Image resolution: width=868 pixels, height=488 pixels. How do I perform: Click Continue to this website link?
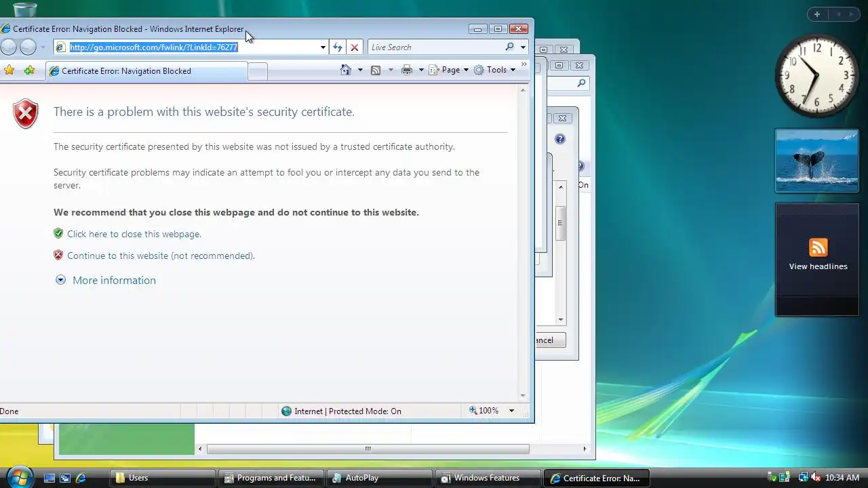161,256
